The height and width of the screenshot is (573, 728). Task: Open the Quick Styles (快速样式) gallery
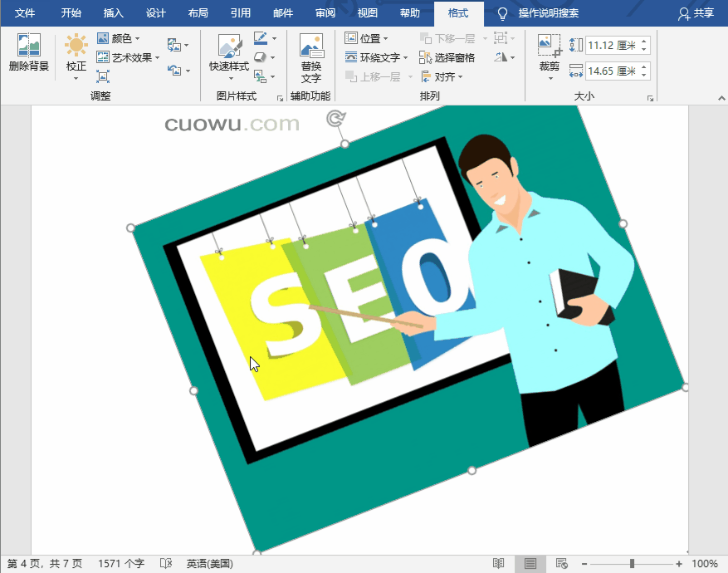click(229, 57)
